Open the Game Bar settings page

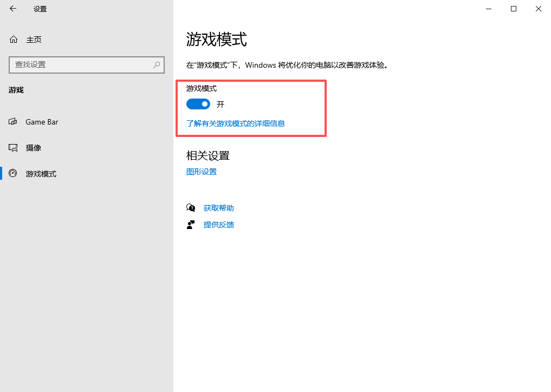click(42, 122)
